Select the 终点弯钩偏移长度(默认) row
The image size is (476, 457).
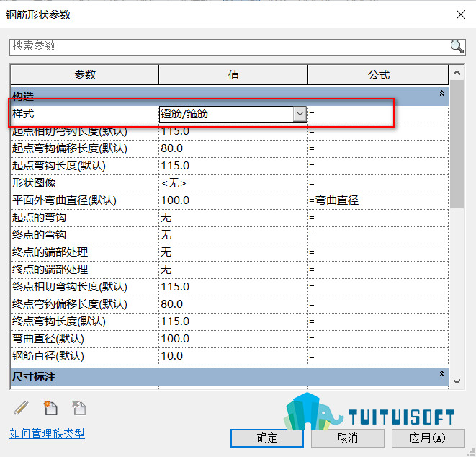point(230,304)
